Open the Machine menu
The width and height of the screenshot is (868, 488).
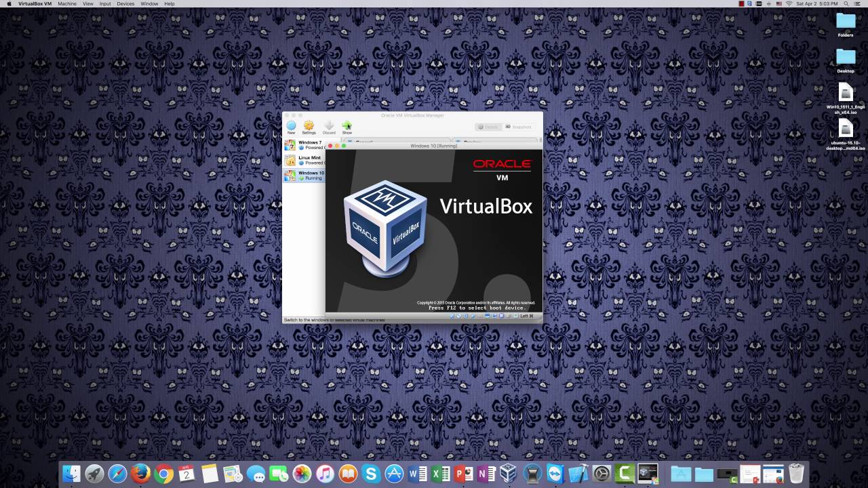(67, 3)
